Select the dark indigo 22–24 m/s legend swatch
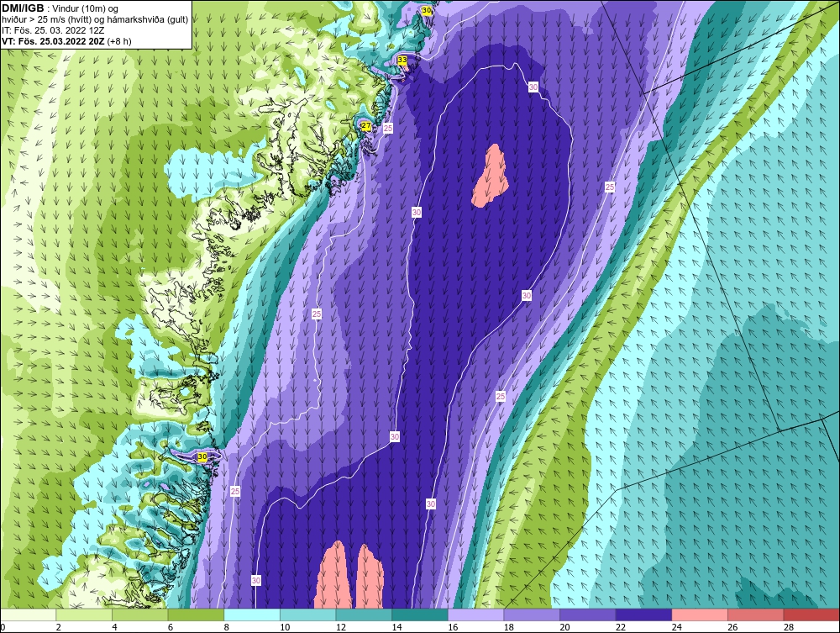Screen dimensions: 840x633 click(x=644, y=615)
